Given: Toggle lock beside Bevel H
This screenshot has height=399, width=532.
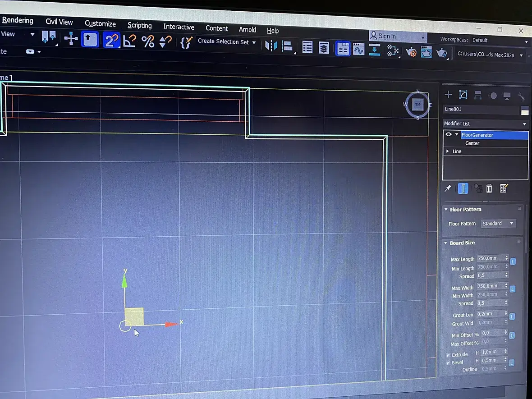Looking at the screenshot, I should (x=511, y=362).
